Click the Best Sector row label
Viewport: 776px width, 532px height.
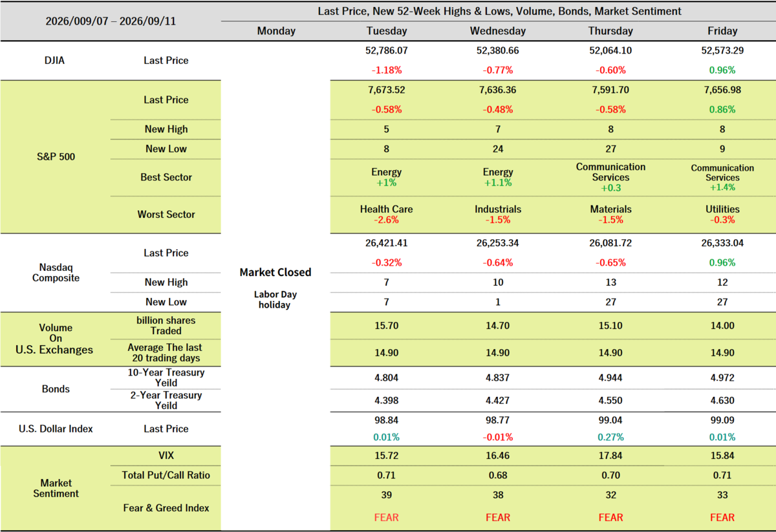[x=166, y=177]
